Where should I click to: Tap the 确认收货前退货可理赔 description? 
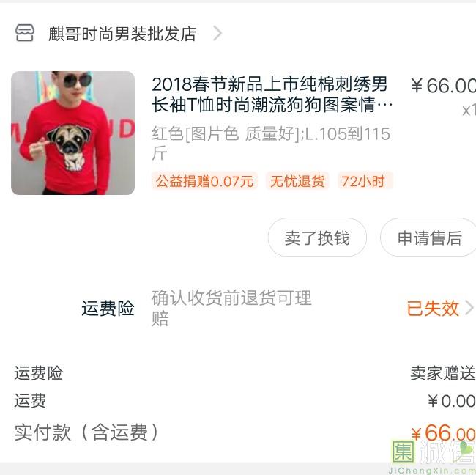point(231,308)
